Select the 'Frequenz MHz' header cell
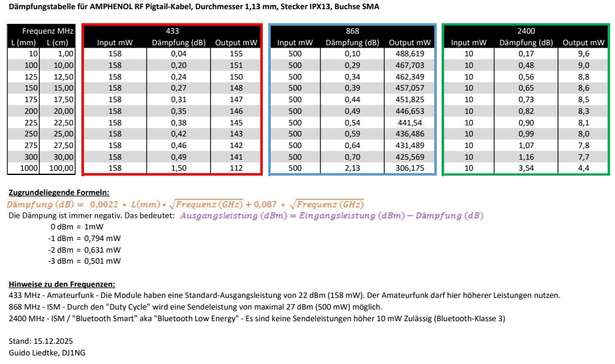 click(47, 31)
